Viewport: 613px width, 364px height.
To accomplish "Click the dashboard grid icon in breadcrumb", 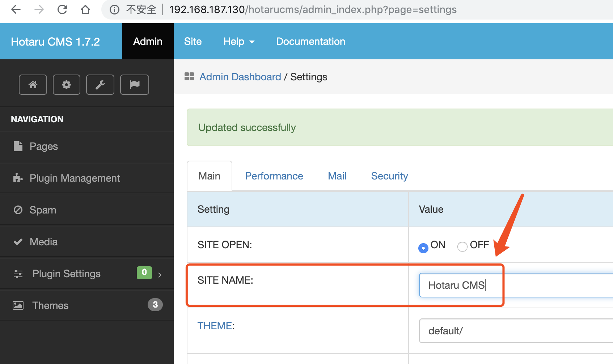I will (189, 76).
